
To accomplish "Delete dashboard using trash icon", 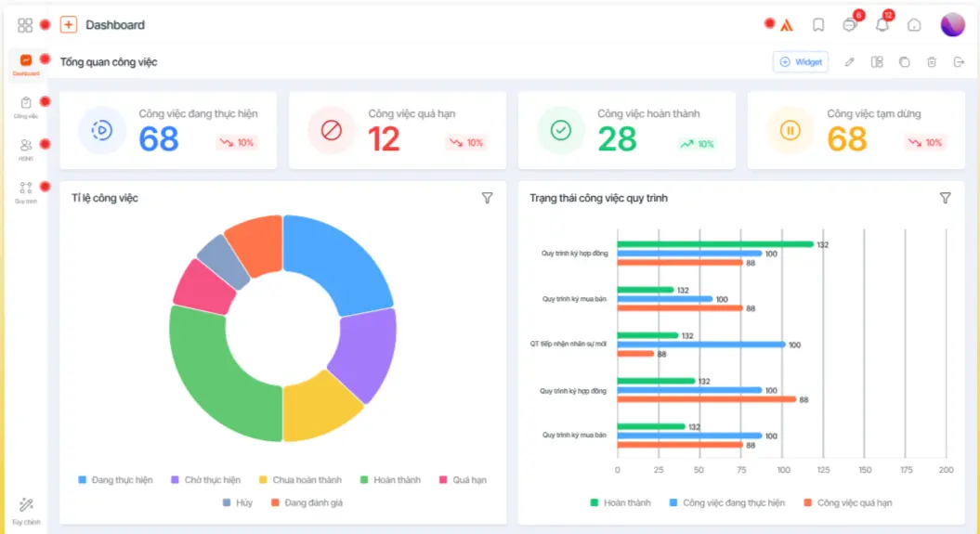I will coord(932,62).
